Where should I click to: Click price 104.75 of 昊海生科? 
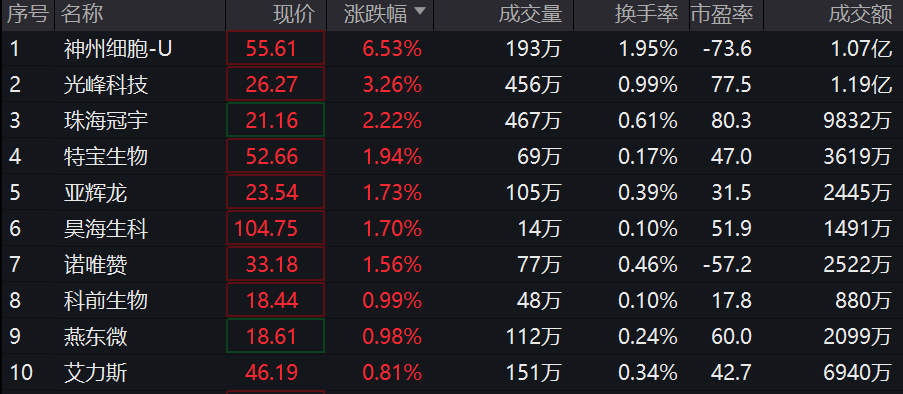point(266,229)
